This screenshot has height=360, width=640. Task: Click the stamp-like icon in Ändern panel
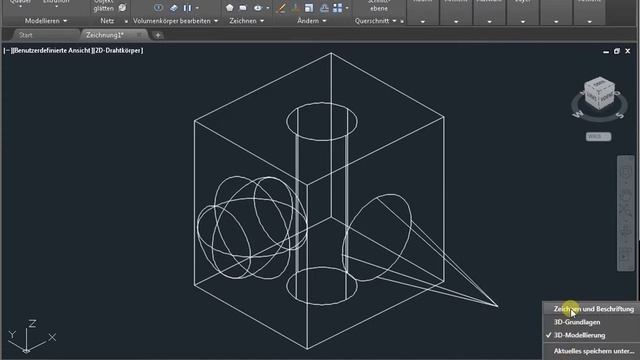[x=324, y=8]
